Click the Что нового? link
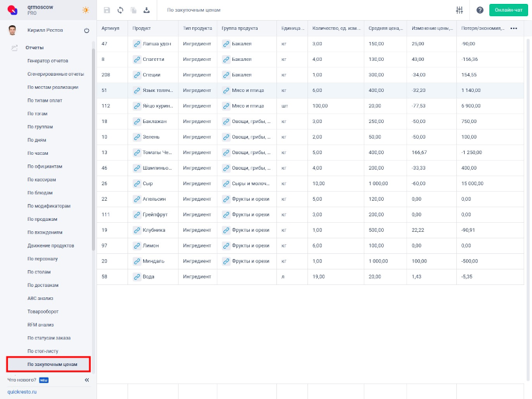Image resolution: width=532 pixels, height=399 pixels. pyautogui.click(x=22, y=380)
